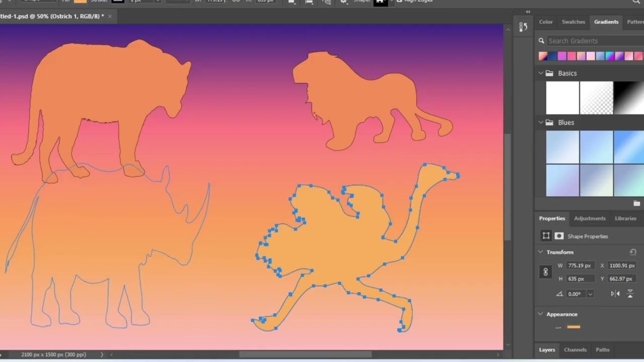The image size is (644, 362).
Task: Reset transform with the undo arrow icon
Action: 633,252
